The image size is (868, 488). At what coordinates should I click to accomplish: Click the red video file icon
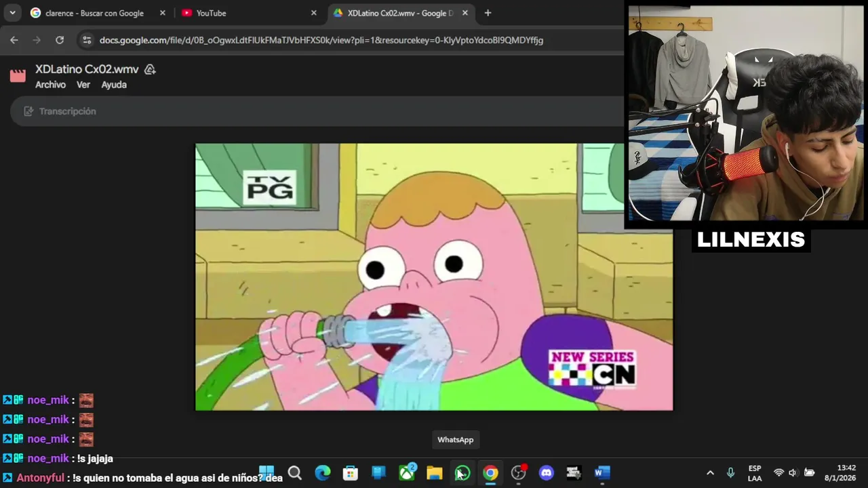click(18, 75)
